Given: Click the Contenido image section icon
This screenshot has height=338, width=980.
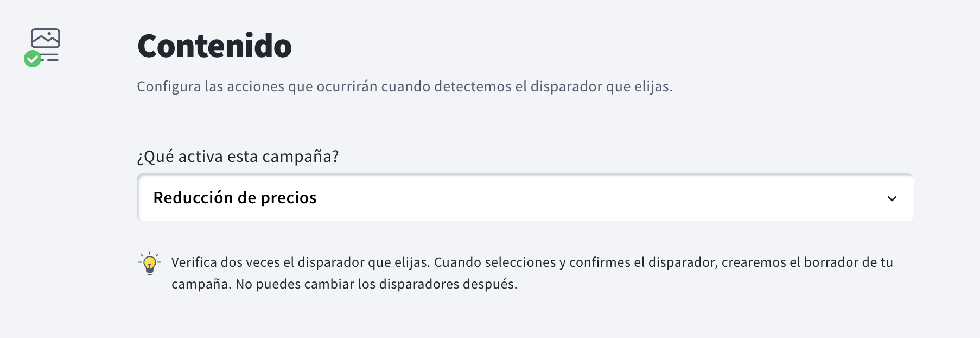Looking at the screenshot, I should [x=46, y=39].
